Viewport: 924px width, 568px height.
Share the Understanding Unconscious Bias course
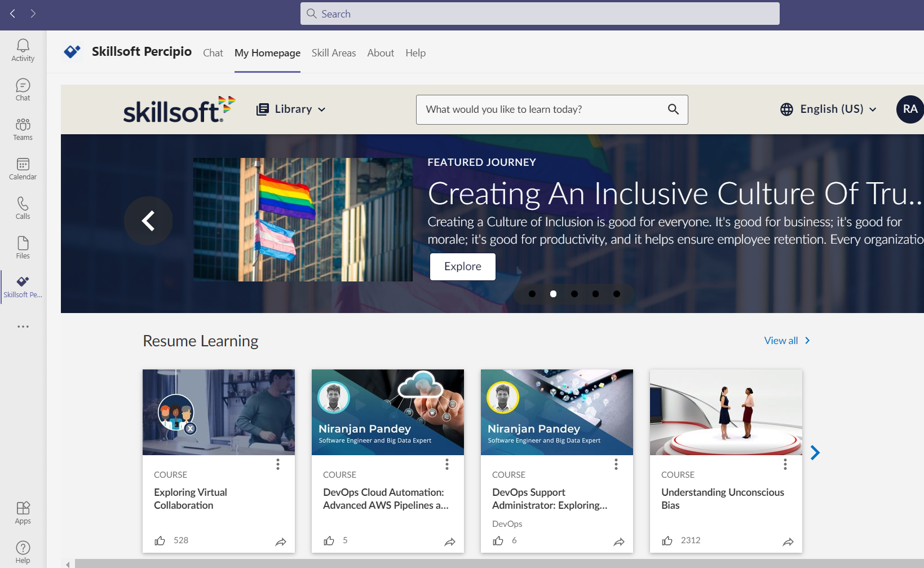788,541
